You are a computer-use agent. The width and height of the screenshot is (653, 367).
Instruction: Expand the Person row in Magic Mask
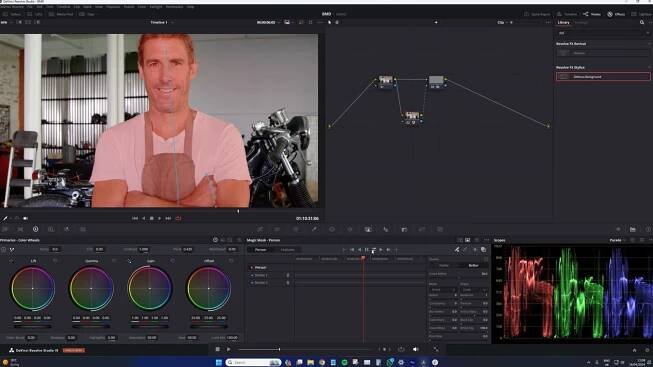[252, 267]
